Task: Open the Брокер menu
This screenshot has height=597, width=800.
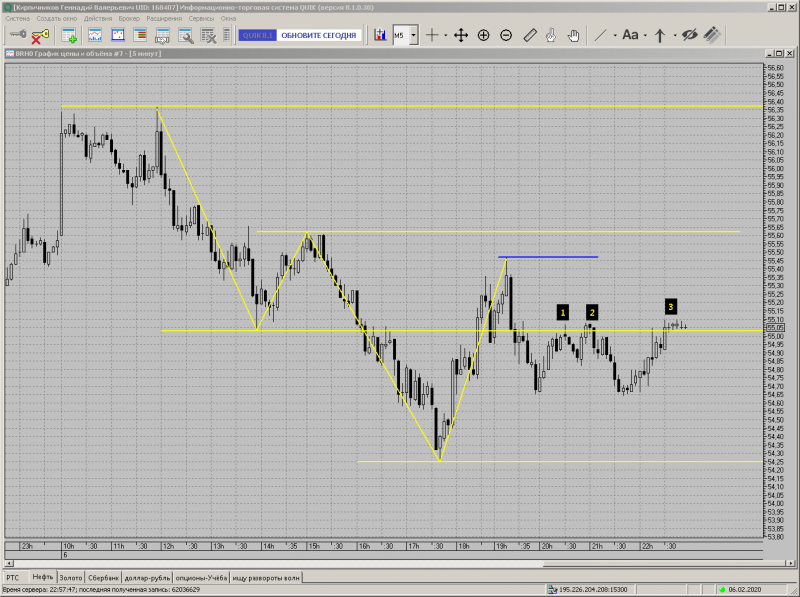Action: coord(129,18)
